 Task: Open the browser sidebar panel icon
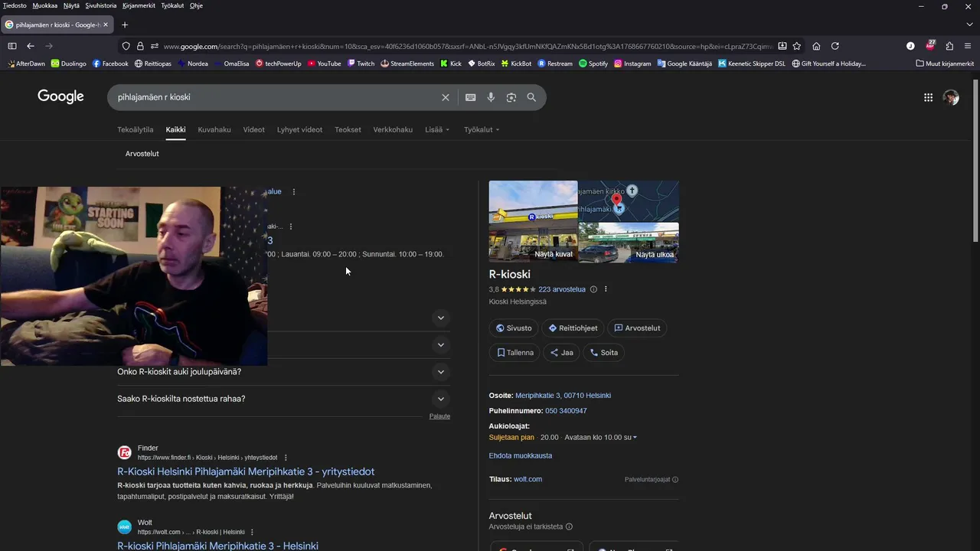[x=11, y=46]
